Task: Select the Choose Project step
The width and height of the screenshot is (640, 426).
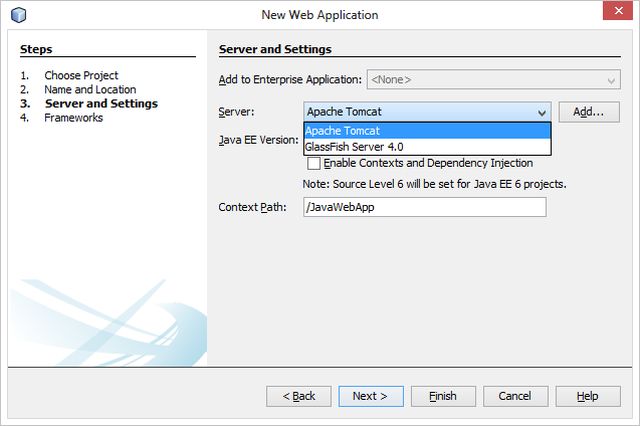Action: (x=81, y=76)
